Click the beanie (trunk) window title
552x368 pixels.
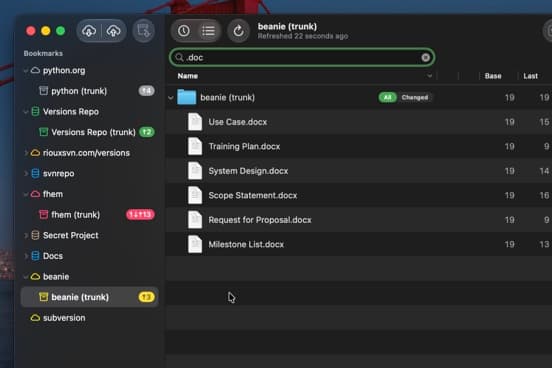287,27
